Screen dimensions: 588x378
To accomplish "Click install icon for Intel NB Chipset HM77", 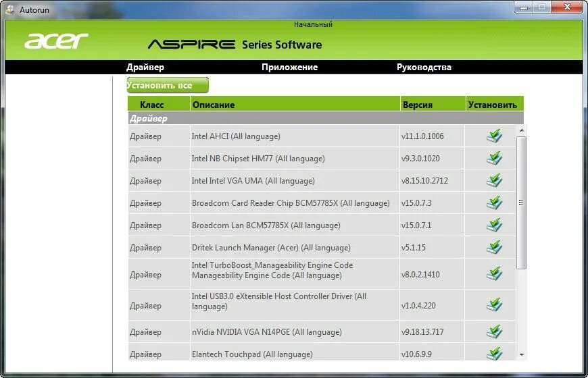I will click(494, 158).
